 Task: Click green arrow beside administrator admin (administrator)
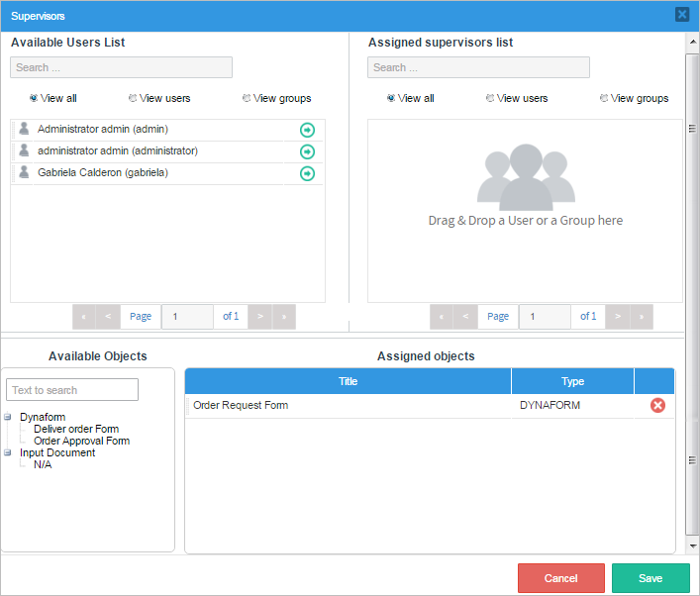coord(307,151)
